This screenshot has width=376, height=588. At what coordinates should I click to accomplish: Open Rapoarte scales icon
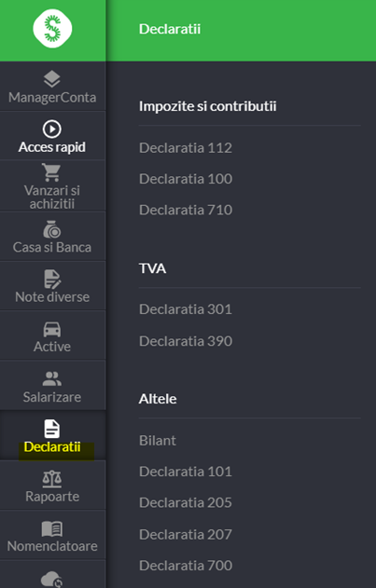52,479
